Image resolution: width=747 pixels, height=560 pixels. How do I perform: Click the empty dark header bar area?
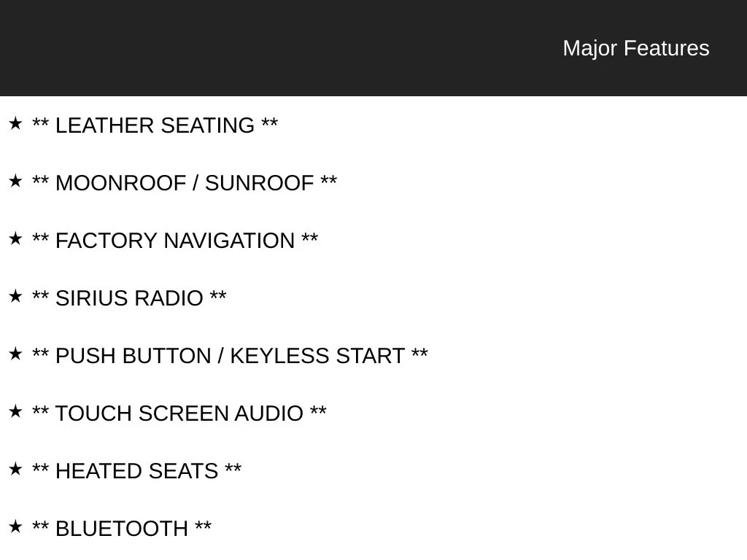pyautogui.click(x=276, y=47)
